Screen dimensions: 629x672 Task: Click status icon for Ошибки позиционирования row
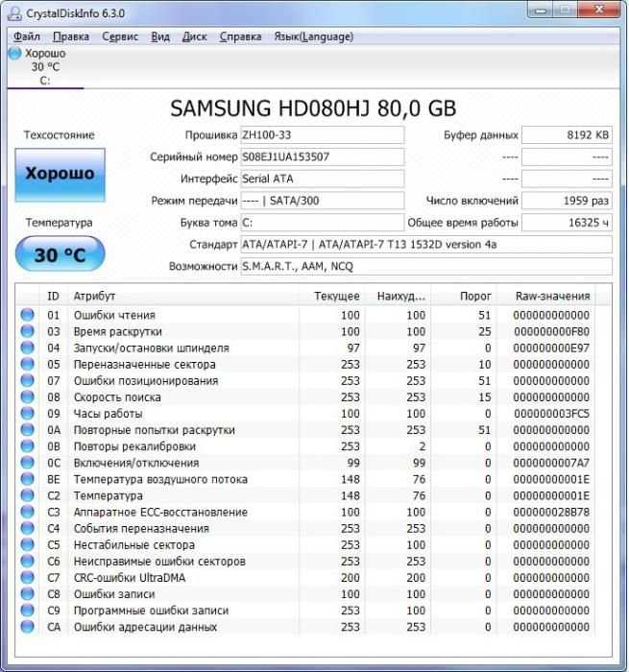(28, 380)
